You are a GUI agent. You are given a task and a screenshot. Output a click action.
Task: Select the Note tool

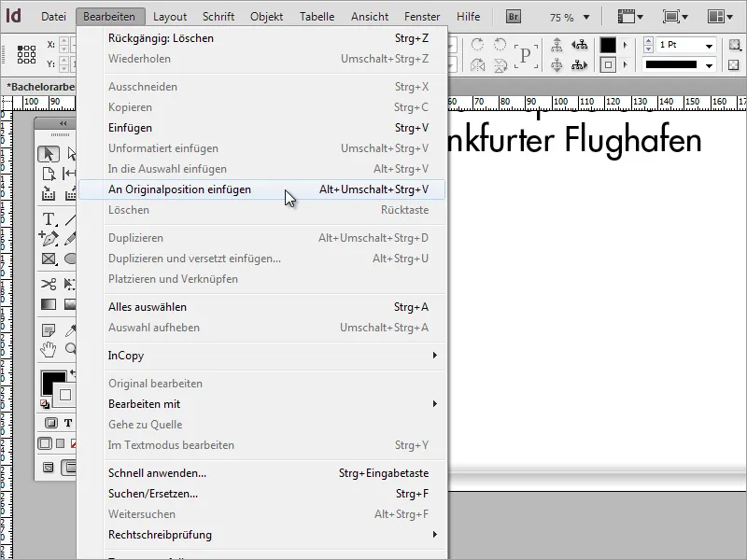[x=49, y=330]
